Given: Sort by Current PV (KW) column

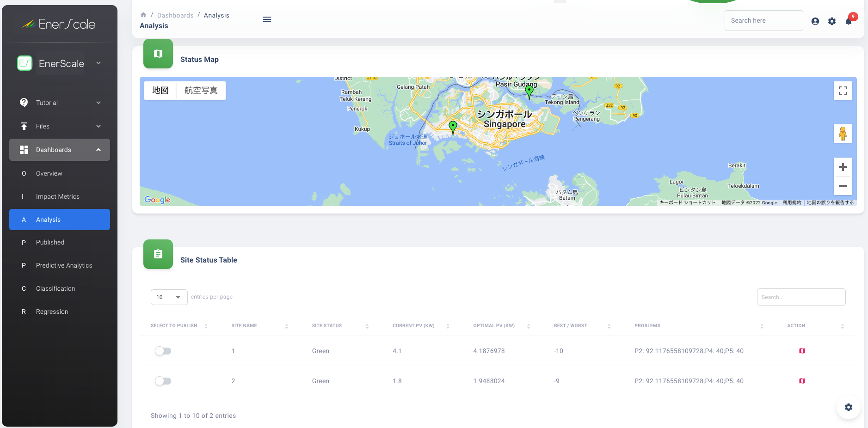Looking at the screenshot, I should (448, 326).
